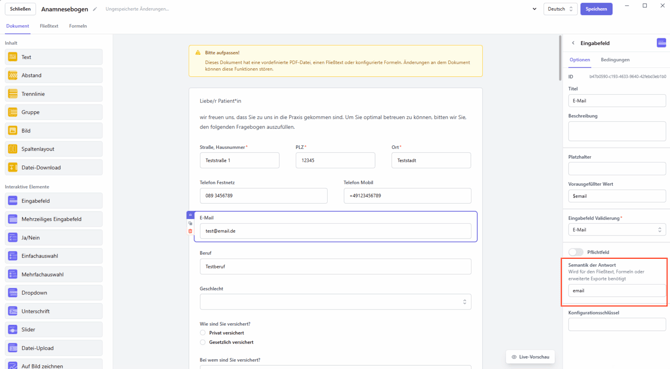Click the Telefon Mobil field

[408, 196]
